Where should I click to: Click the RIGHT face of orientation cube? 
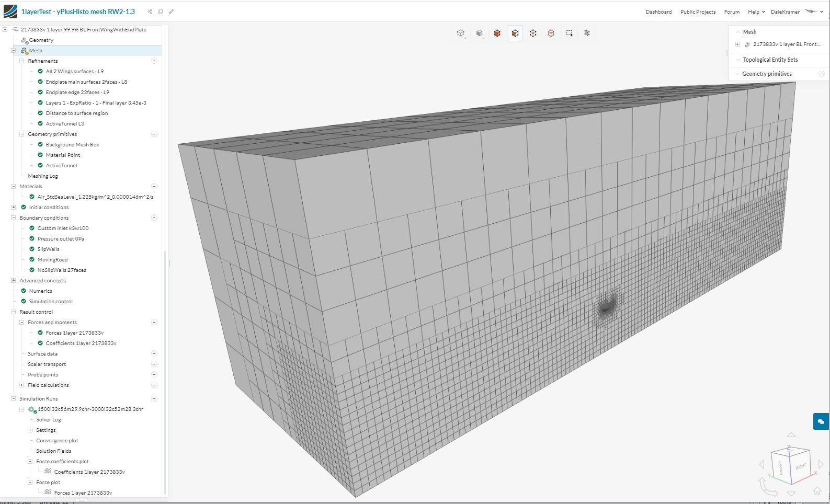(x=801, y=467)
